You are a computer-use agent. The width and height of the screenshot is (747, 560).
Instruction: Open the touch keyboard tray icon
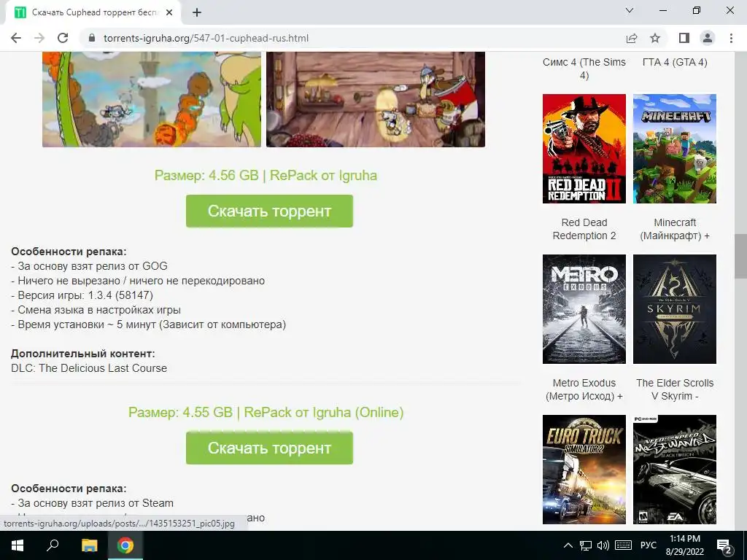[623, 545]
